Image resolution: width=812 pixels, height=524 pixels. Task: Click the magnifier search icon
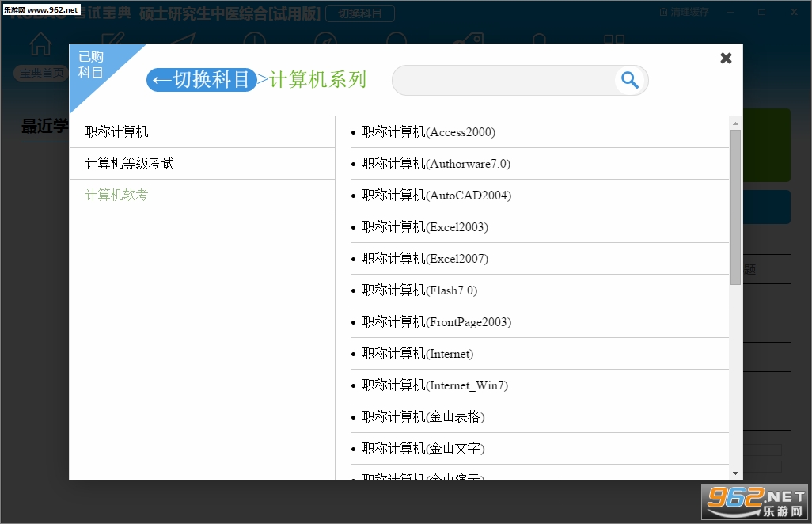(x=630, y=80)
